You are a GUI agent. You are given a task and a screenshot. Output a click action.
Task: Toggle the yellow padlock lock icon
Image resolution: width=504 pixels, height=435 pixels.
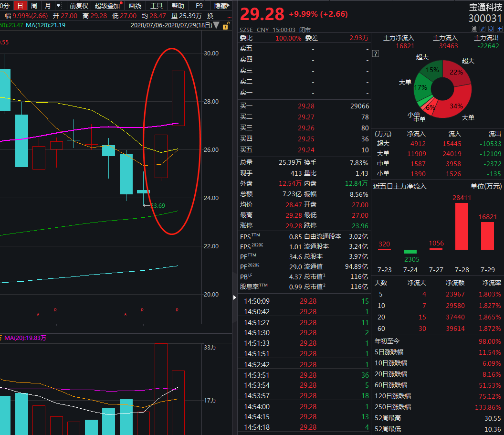(x=226, y=26)
